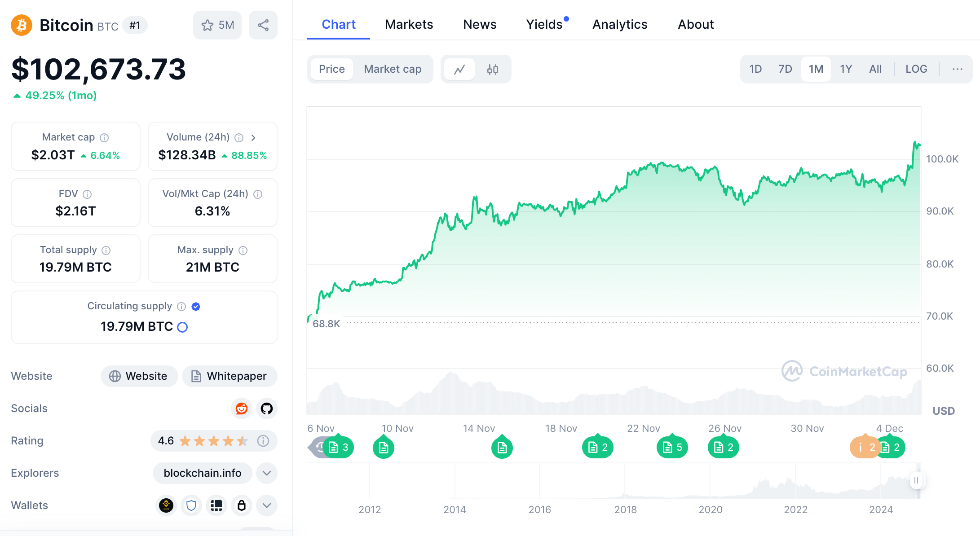Toggle chart to Market cap mode

click(x=392, y=69)
